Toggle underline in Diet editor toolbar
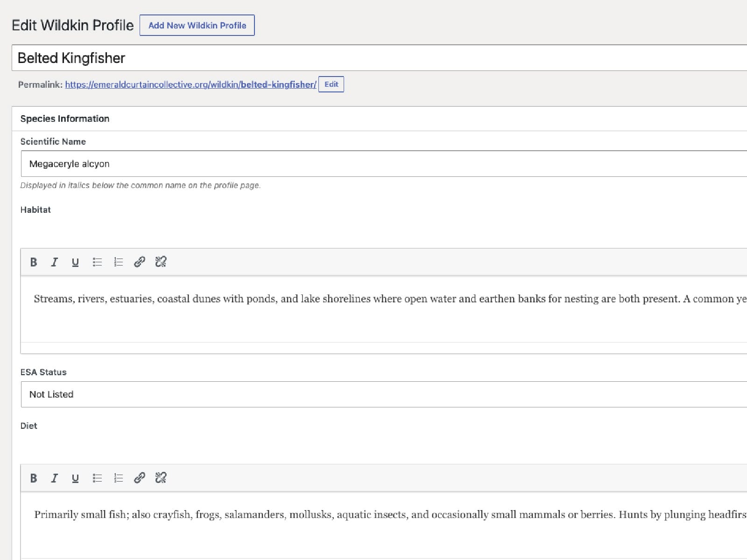This screenshot has height=560, width=747. tap(75, 478)
